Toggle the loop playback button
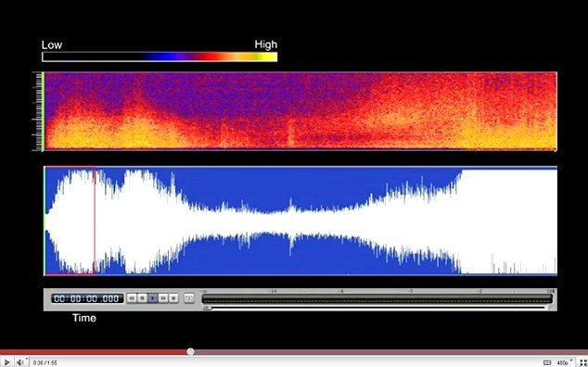Image resolution: width=588 pixels, height=367 pixels. coord(189,298)
